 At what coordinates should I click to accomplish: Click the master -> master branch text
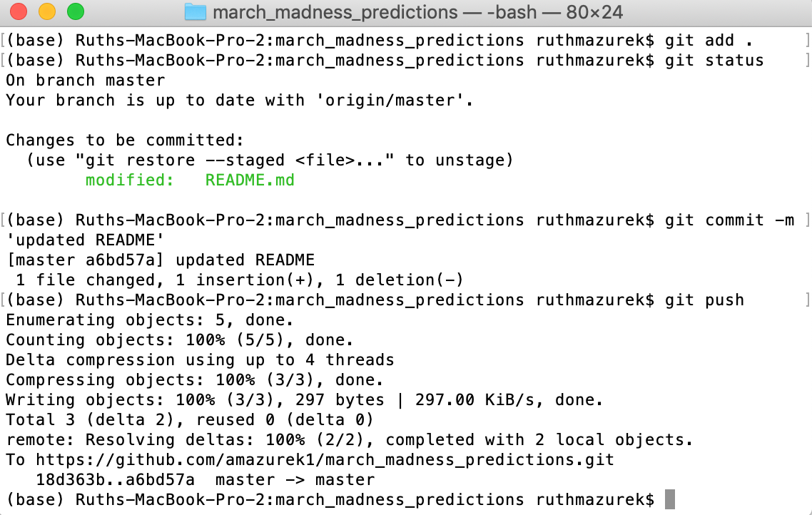pyautogui.click(x=295, y=479)
